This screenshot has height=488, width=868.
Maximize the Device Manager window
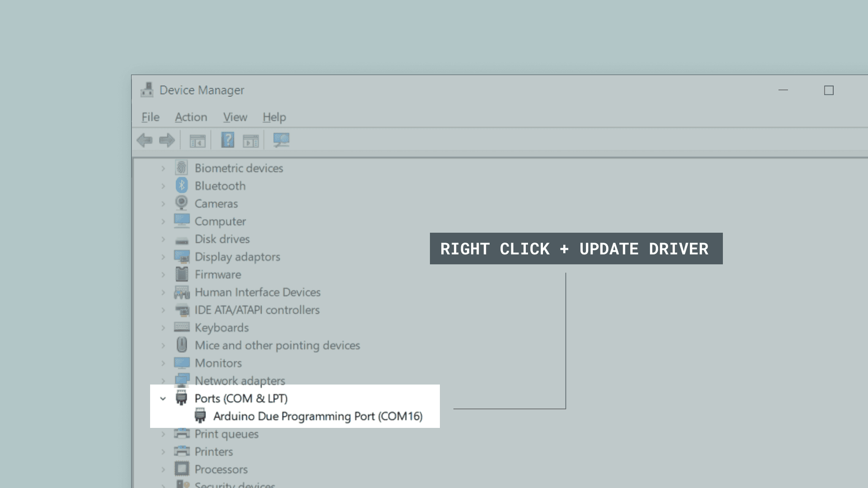[x=829, y=90]
